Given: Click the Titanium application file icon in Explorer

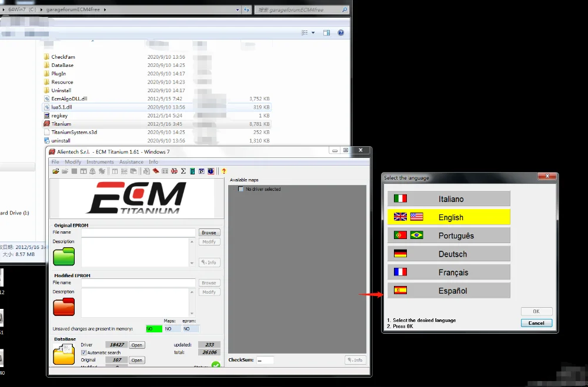Looking at the screenshot, I should click(46, 124).
